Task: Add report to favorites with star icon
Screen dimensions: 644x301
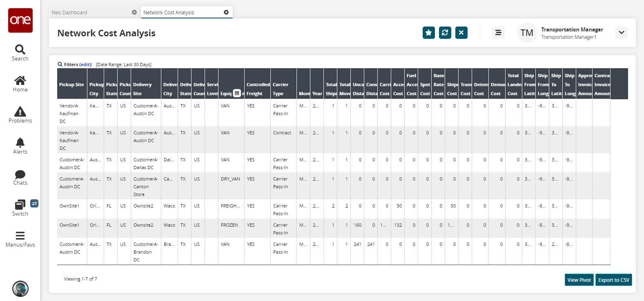Action: (x=428, y=33)
